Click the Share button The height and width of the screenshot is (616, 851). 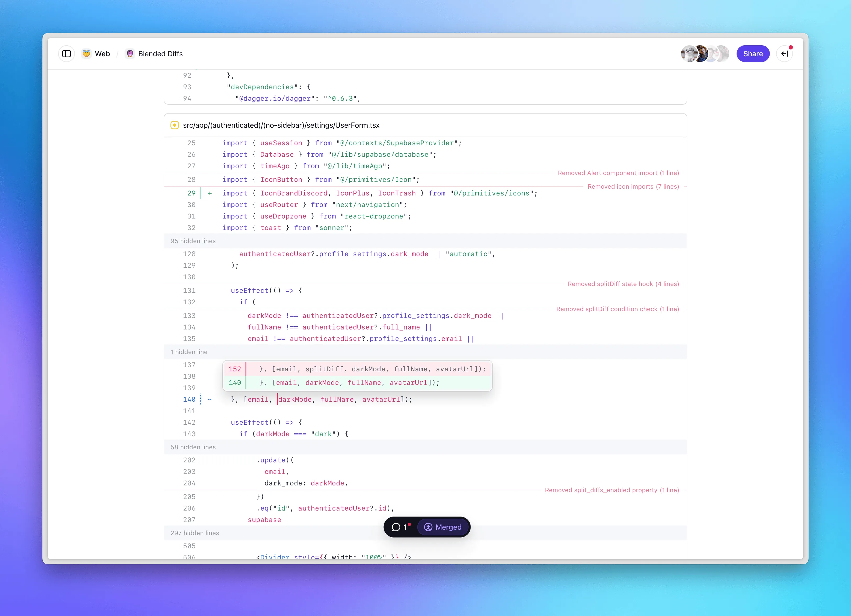coord(753,54)
